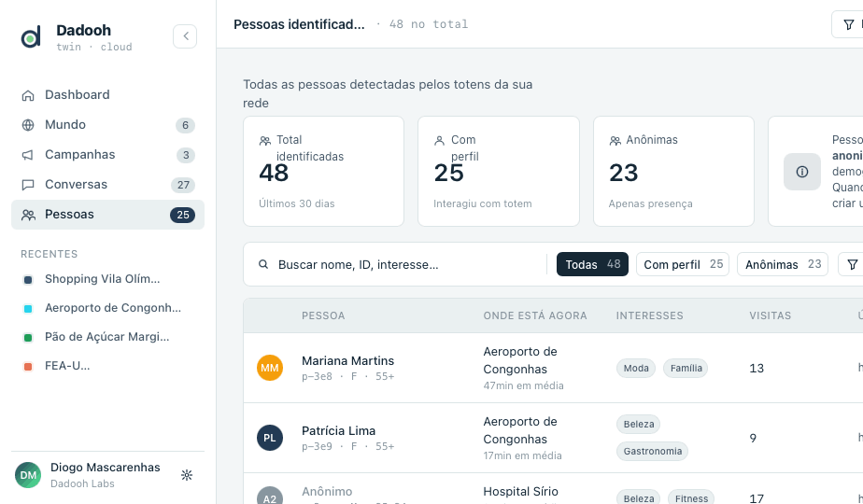Open recent Pão de Açúcar Margi... location
863x504 pixels.
(108, 337)
